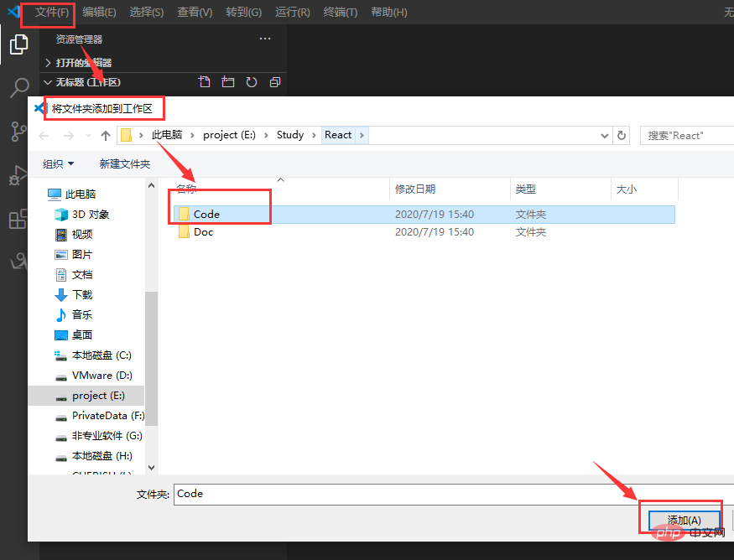Go forward in the folder dialog
734x560 pixels.
click(x=68, y=136)
